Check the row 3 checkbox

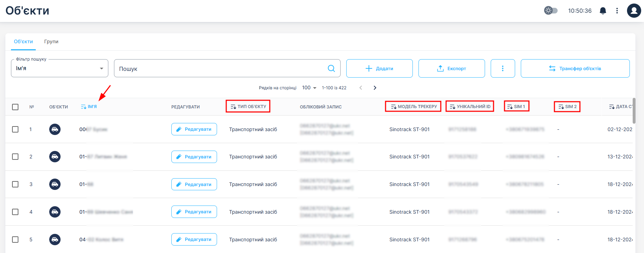click(15, 184)
